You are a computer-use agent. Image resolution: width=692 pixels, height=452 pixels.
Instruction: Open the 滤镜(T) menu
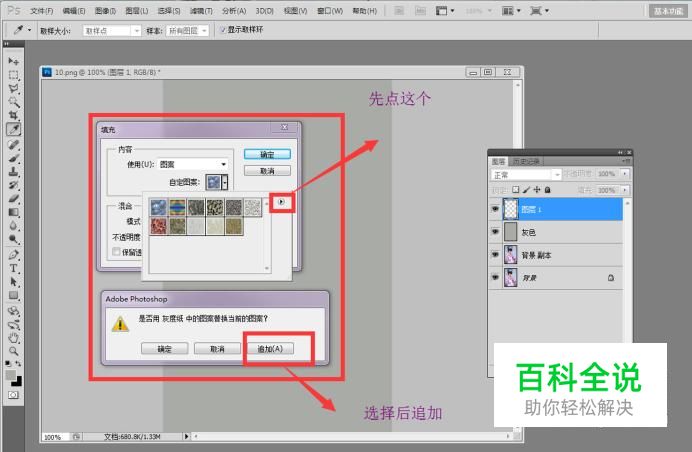(201, 11)
